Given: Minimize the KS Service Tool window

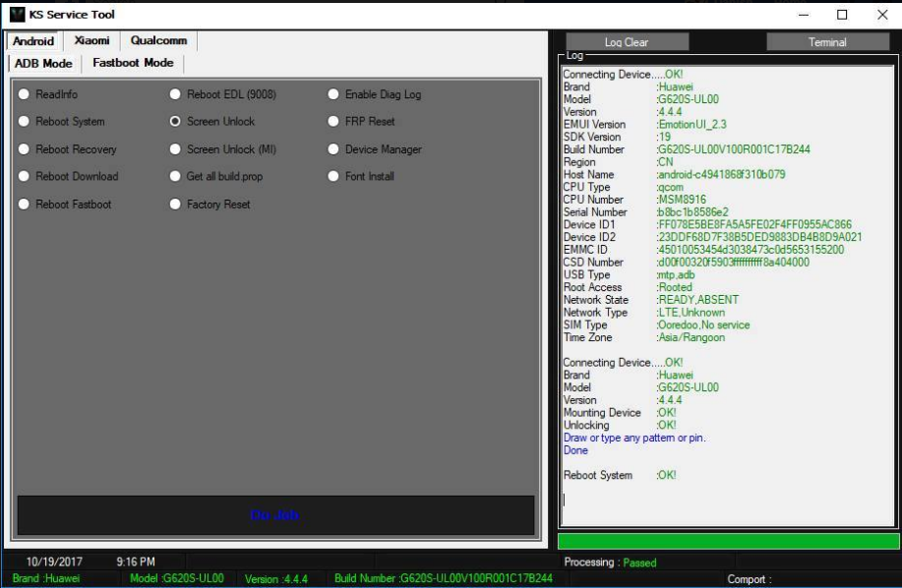Looking at the screenshot, I should point(804,15).
